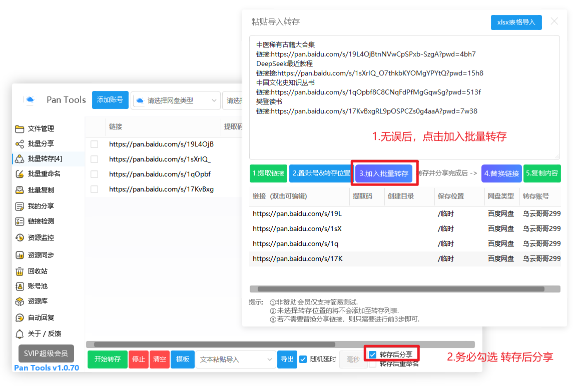
Task: Toggle the 转存后重命名 checkbox
Action: [x=373, y=364]
